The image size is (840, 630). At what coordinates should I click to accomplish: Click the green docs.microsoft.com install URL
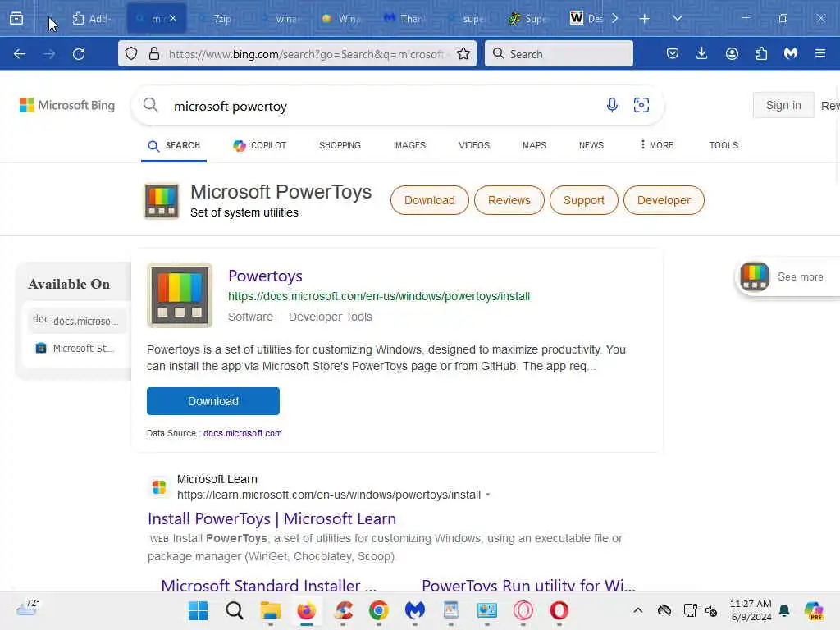pos(379,296)
